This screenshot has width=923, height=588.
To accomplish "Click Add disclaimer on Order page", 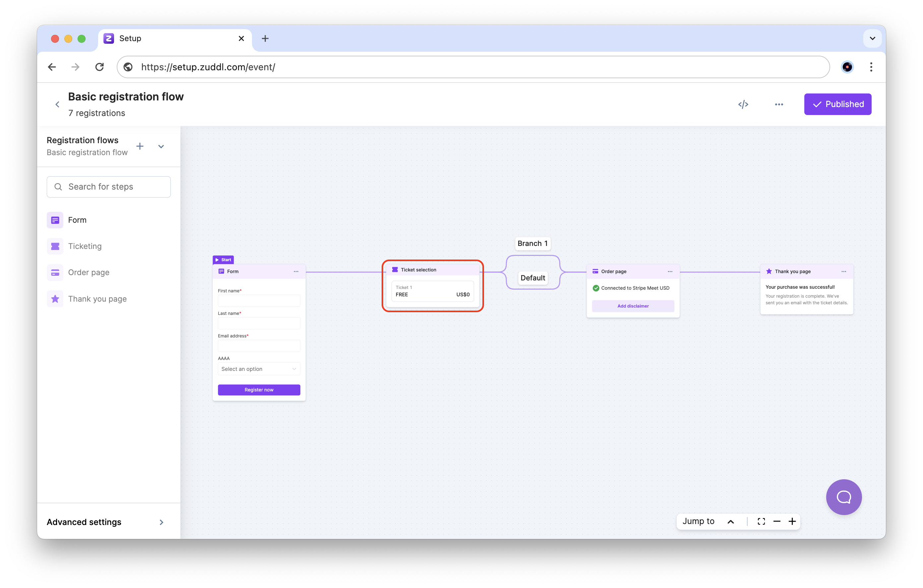I will coord(633,306).
